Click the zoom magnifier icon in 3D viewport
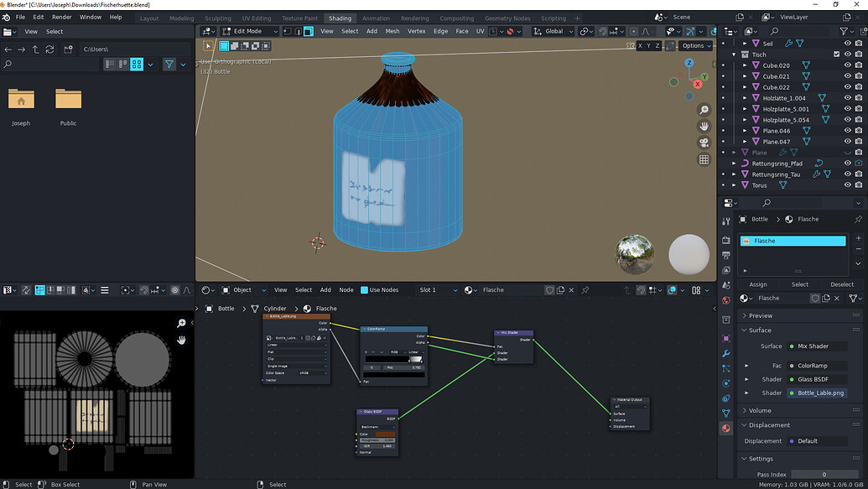Viewport: 868px width, 489px height. tap(704, 110)
